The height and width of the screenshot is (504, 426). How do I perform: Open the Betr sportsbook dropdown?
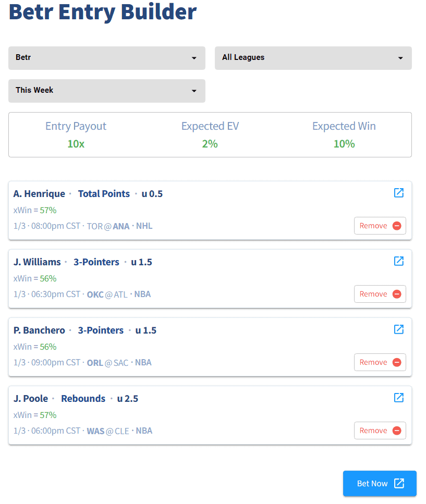point(107,58)
